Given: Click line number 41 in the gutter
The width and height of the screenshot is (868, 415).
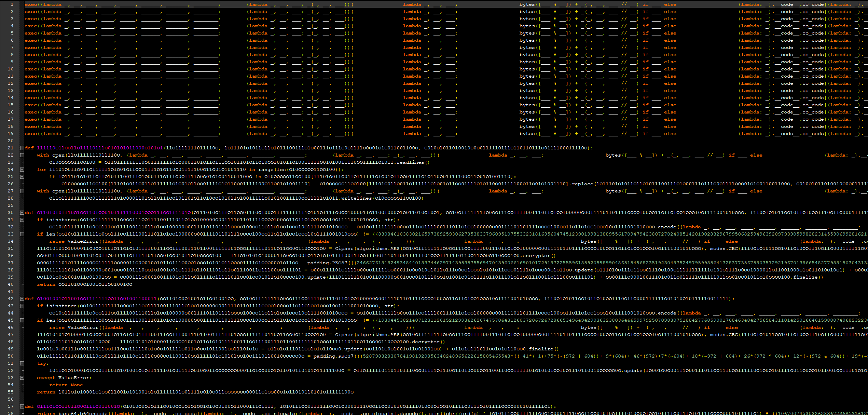Looking at the screenshot, I should [x=11, y=292].
